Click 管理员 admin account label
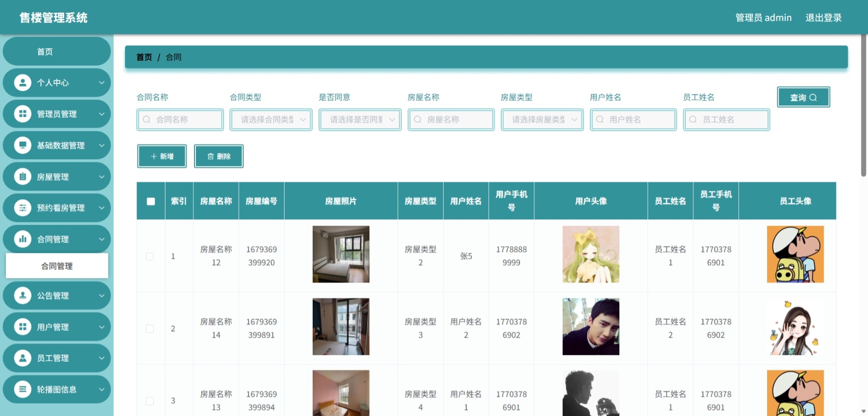 pos(763,18)
